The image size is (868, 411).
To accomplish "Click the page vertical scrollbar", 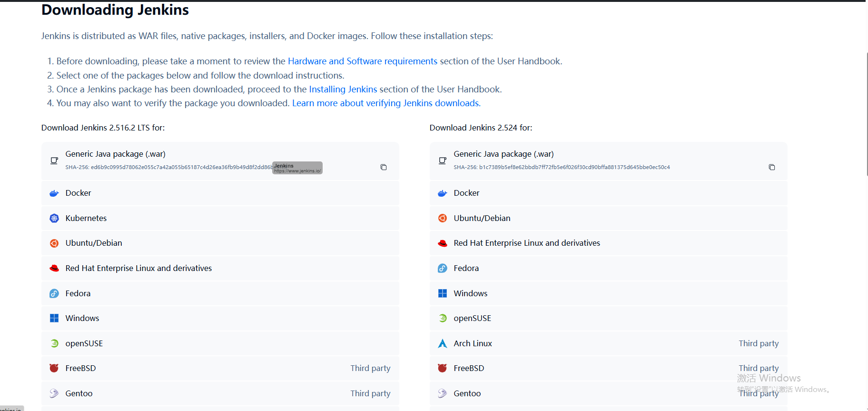I will tap(867, 114).
